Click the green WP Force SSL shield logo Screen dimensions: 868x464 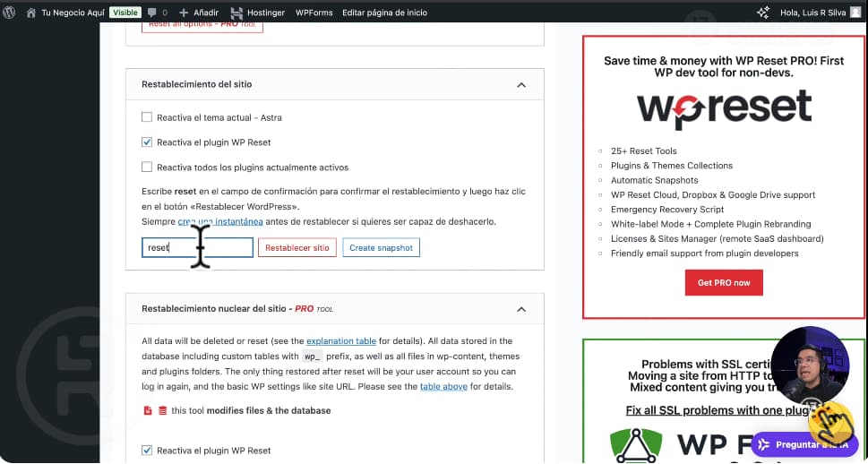pos(636,446)
